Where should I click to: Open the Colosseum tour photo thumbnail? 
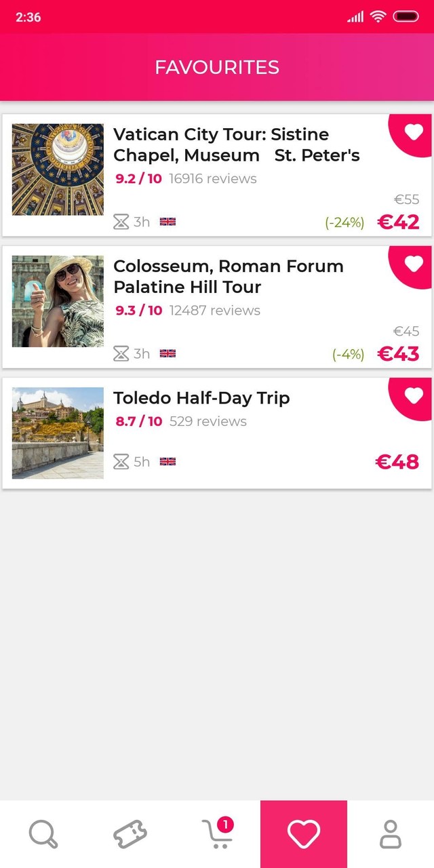[58, 301]
